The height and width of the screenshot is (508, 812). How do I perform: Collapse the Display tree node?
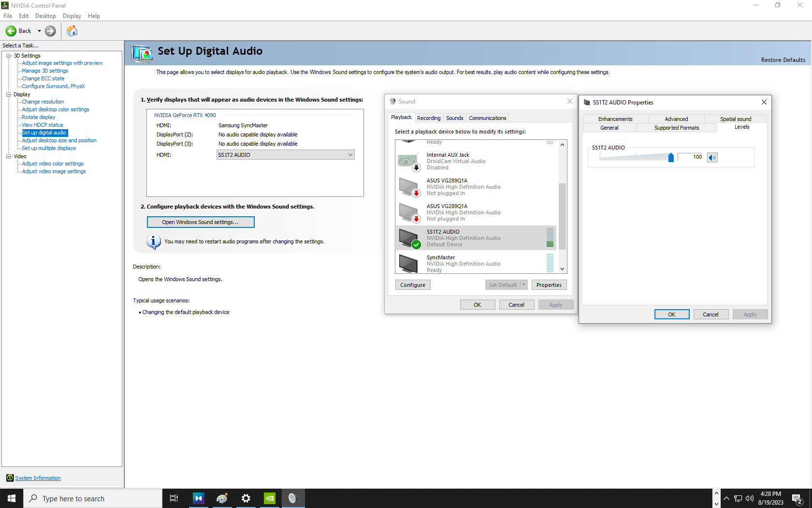click(9, 94)
